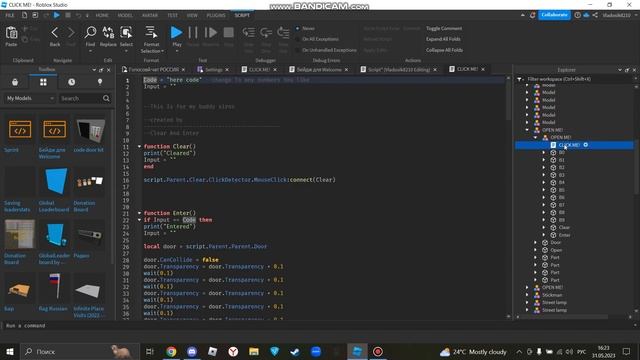Click the Paste icon in Clipboard group
640x360 pixels.
pyautogui.click(x=11, y=33)
